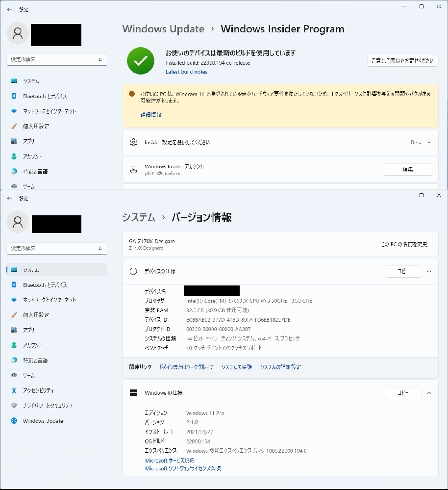Viewport: 448px width, 490px height.
Task: Click the 個人用設定 brush icon in top window
Action: 14,126
